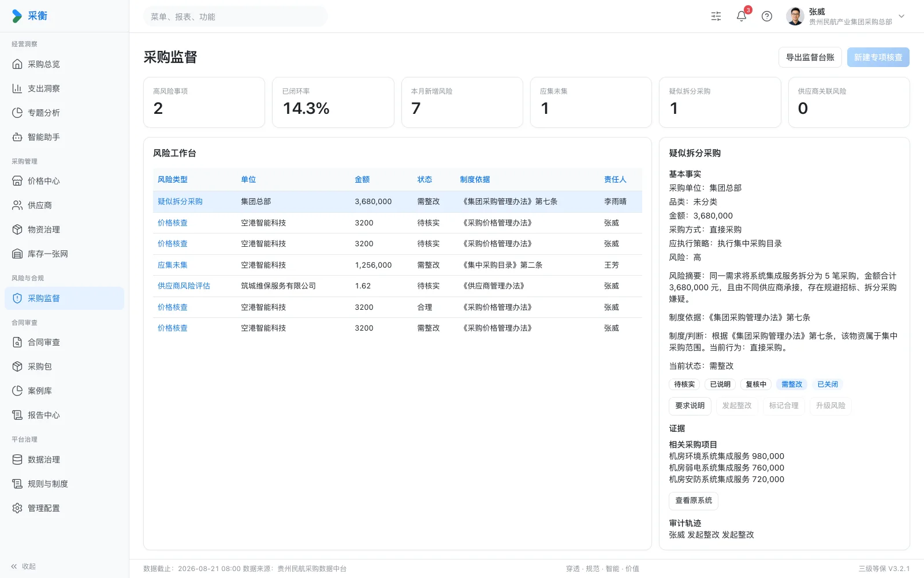The height and width of the screenshot is (578, 924).
Task: Open 库存一张网 warehouse icon
Action: coord(17,254)
